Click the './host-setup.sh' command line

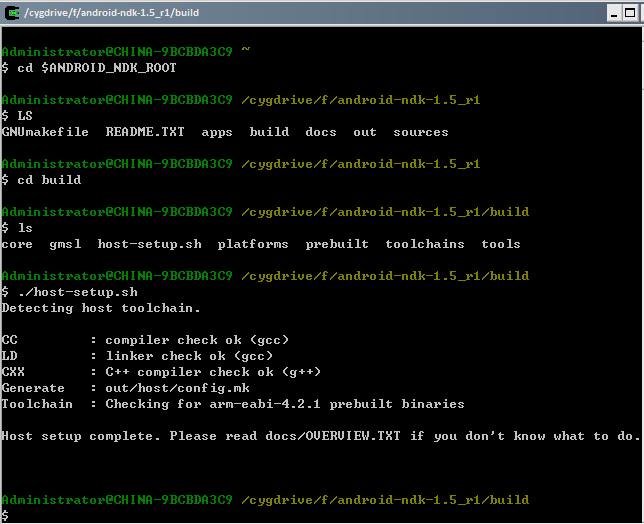click(69, 292)
